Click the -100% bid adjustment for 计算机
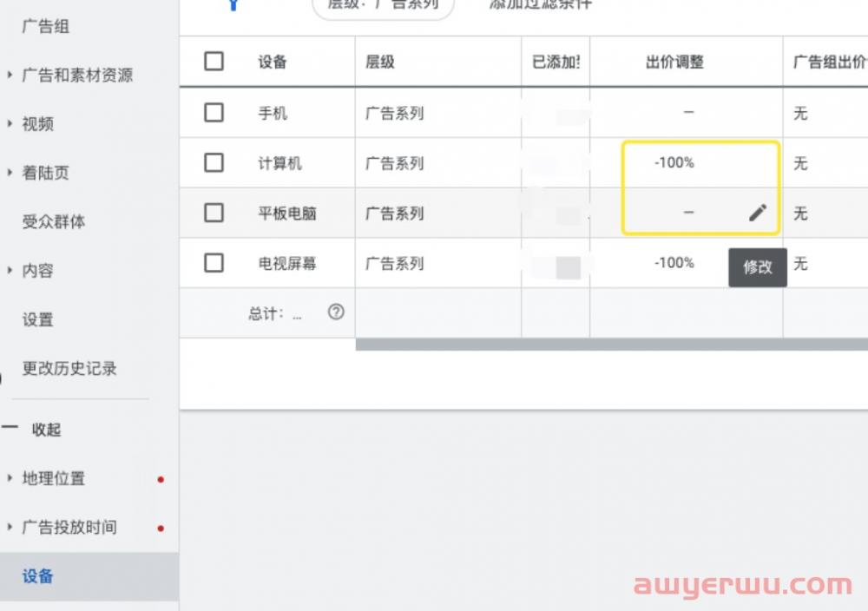This screenshot has height=611, width=868. tap(674, 162)
